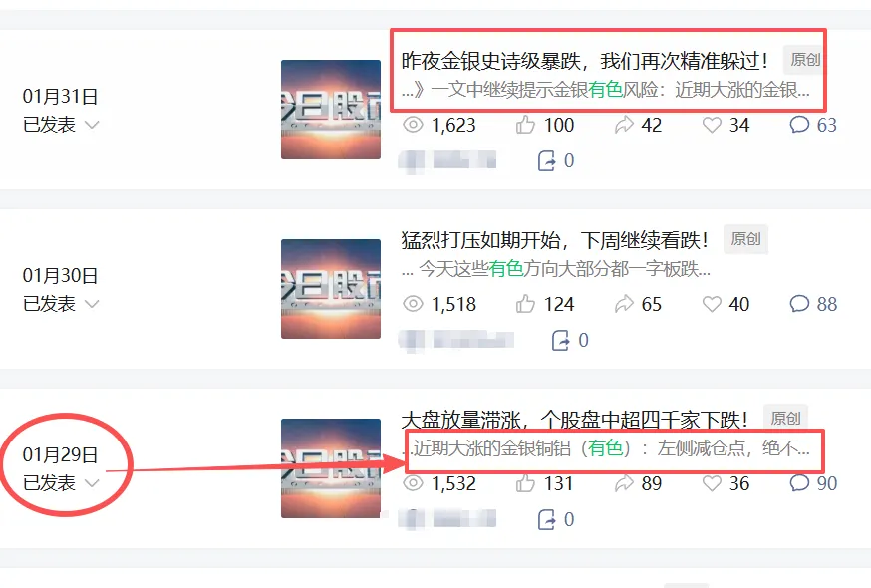Click the thumbs-up icon showing 124
Screen dimensions: 871x588
click(x=525, y=304)
